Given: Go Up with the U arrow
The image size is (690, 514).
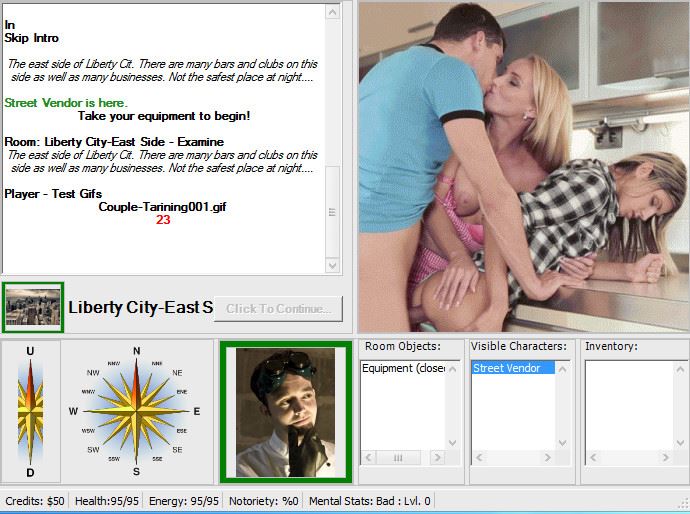Looking at the screenshot, I should [30, 352].
